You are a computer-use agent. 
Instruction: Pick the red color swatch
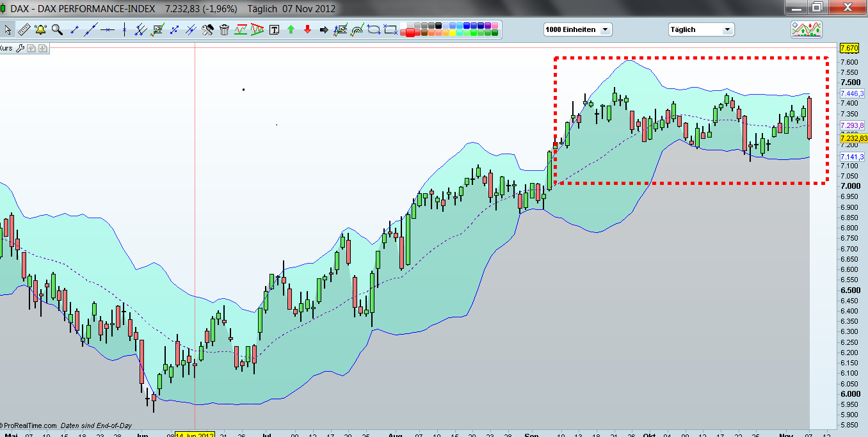click(410, 32)
